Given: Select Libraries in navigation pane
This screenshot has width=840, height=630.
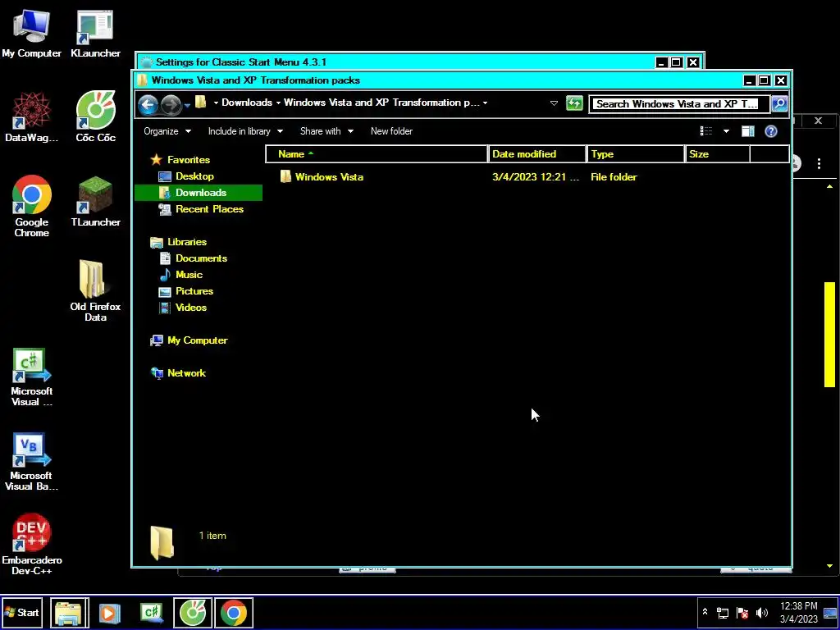Looking at the screenshot, I should pyautogui.click(x=179, y=242).
